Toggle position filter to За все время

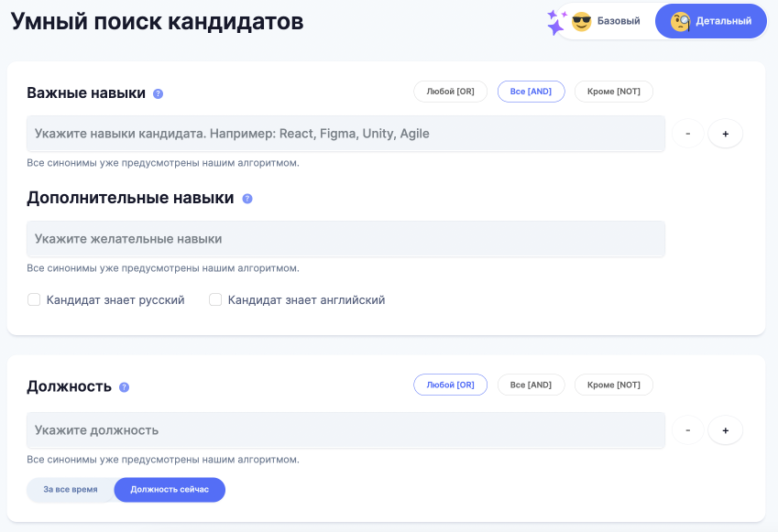point(71,490)
